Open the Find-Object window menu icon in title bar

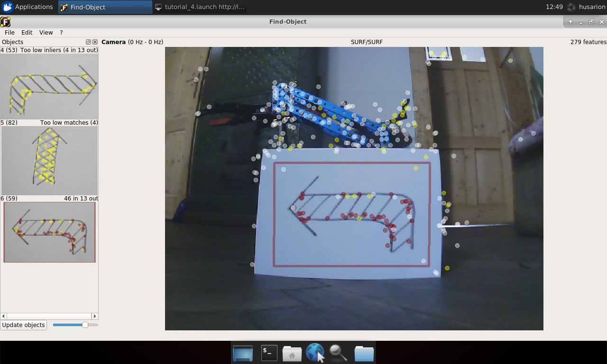tap(6, 22)
